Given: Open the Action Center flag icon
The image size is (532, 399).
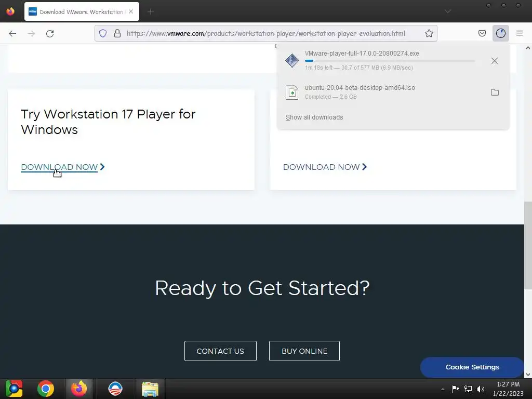Looking at the screenshot, I should tap(455, 389).
